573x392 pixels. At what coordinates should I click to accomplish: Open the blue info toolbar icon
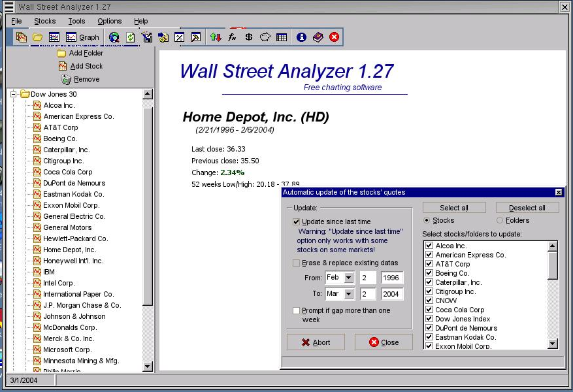tap(300, 37)
